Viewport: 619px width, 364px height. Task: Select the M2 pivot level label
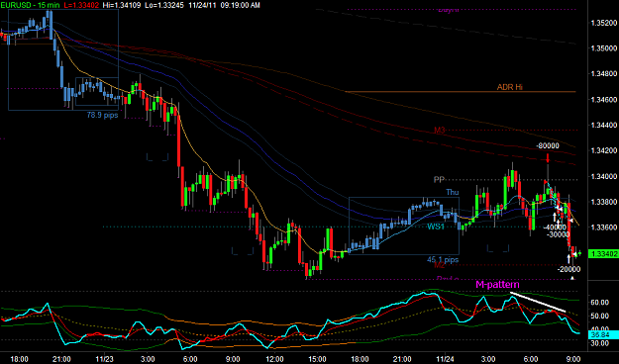(440, 265)
